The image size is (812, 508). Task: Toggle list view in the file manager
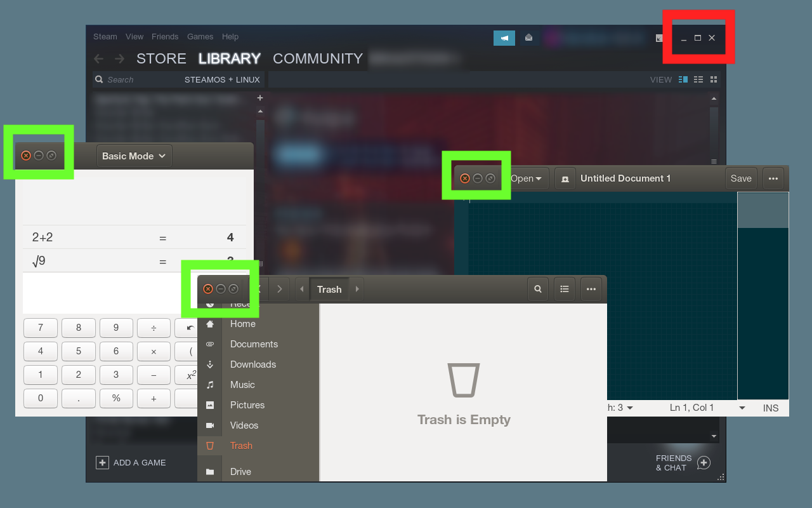[565, 290]
